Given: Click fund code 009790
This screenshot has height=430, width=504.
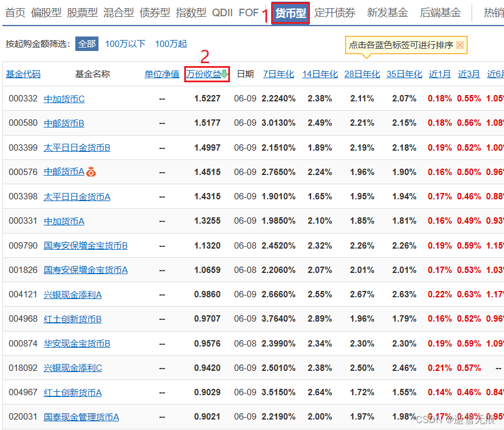Looking at the screenshot, I should coord(23,245).
